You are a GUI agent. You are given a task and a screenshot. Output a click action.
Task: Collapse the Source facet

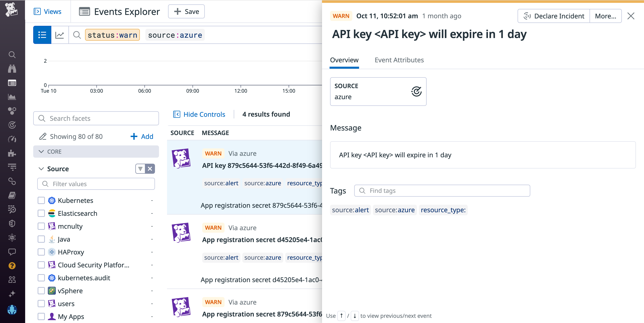pos(41,169)
